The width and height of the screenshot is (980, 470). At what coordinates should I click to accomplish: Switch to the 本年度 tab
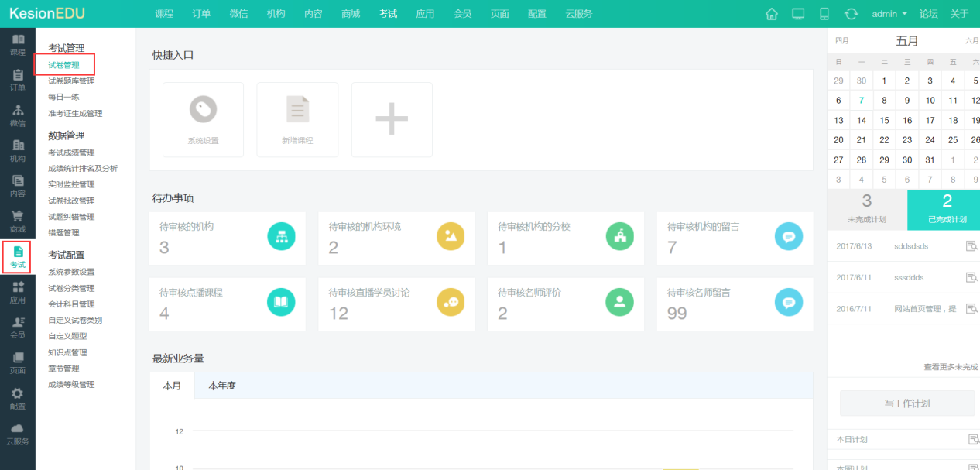point(221,386)
